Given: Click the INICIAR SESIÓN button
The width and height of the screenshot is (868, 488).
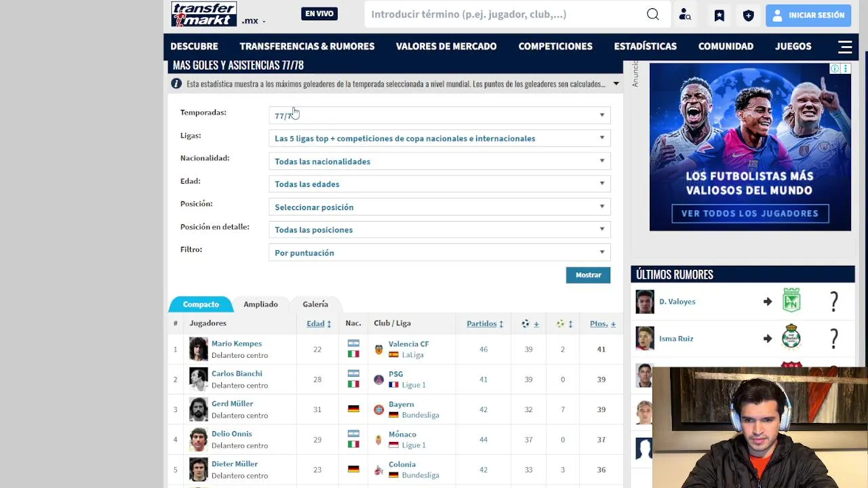Looking at the screenshot, I should coord(808,15).
